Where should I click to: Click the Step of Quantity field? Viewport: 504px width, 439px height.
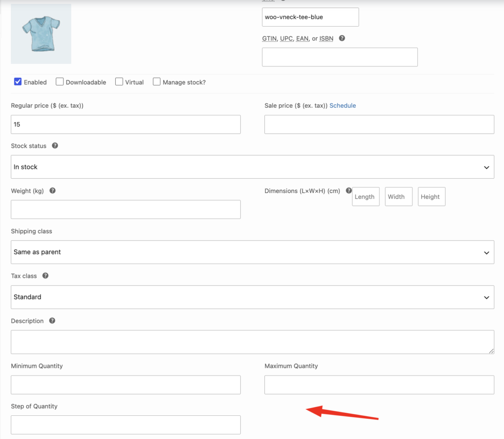(x=126, y=425)
